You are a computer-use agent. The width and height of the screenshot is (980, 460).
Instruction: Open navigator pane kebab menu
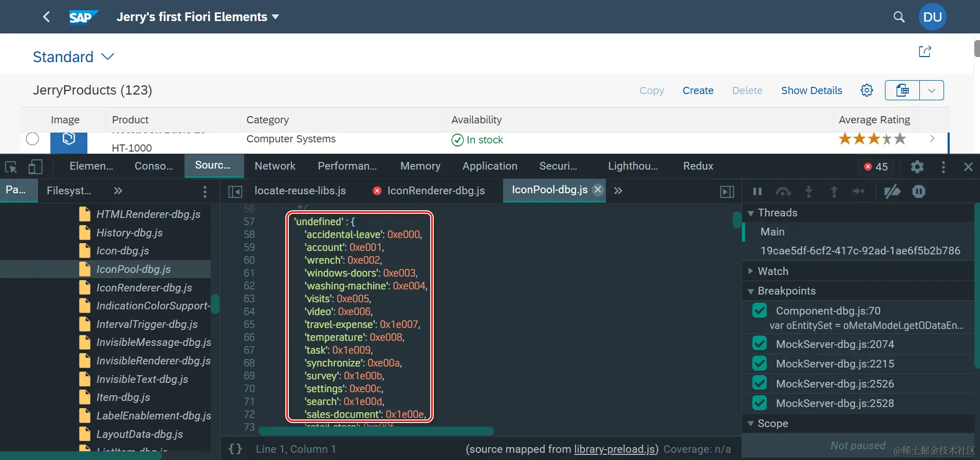pos(205,191)
